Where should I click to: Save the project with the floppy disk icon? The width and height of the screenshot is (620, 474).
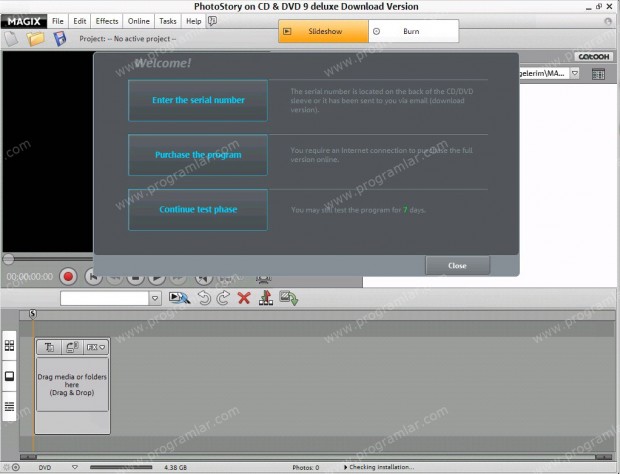60,39
